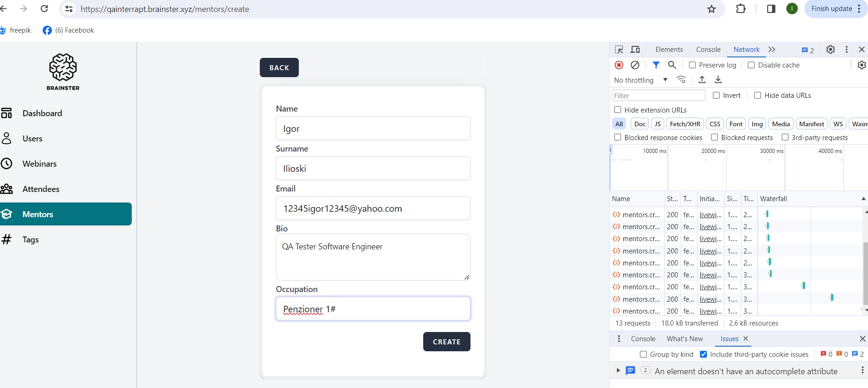Click the export HAR download icon
This screenshot has height=388, width=868.
click(718, 80)
